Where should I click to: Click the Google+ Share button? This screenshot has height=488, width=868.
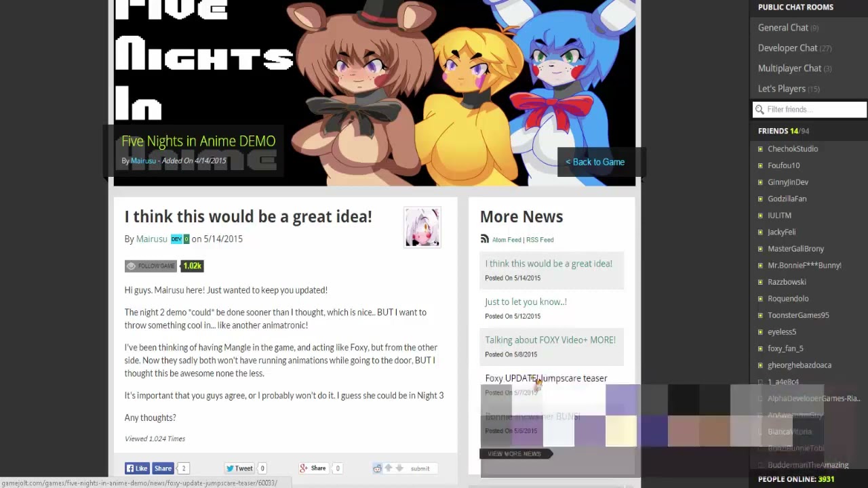314,468
